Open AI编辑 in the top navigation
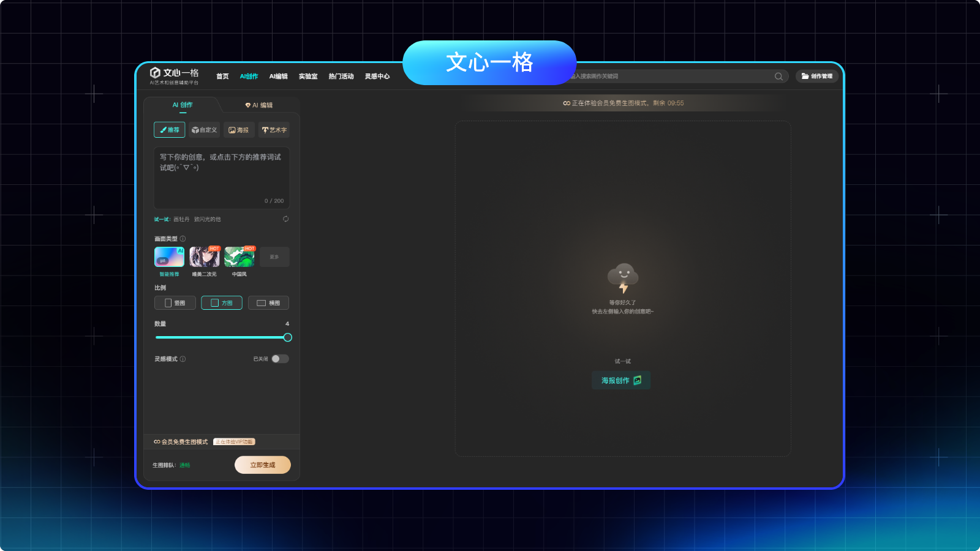Screen dimensions: 980x551 click(x=279, y=77)
